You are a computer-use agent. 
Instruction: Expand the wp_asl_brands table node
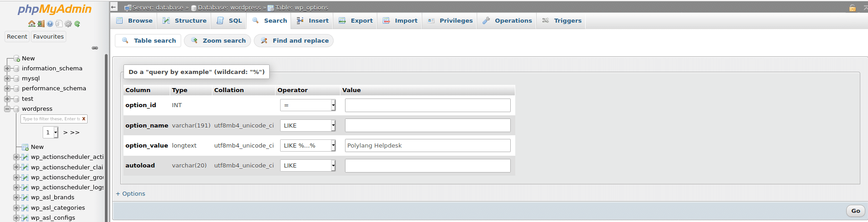(16, 197)
